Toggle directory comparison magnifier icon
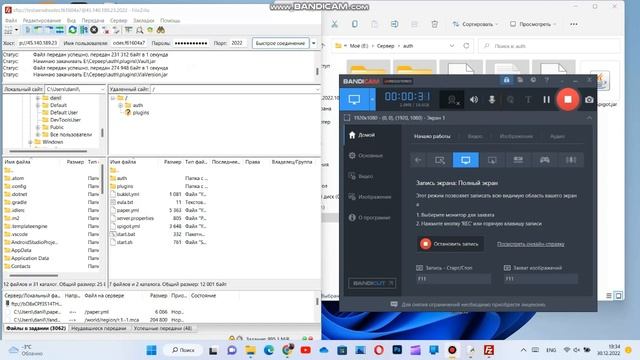Image resolution: width=640 pixels, height=360 pixels. tap(140, 30)
